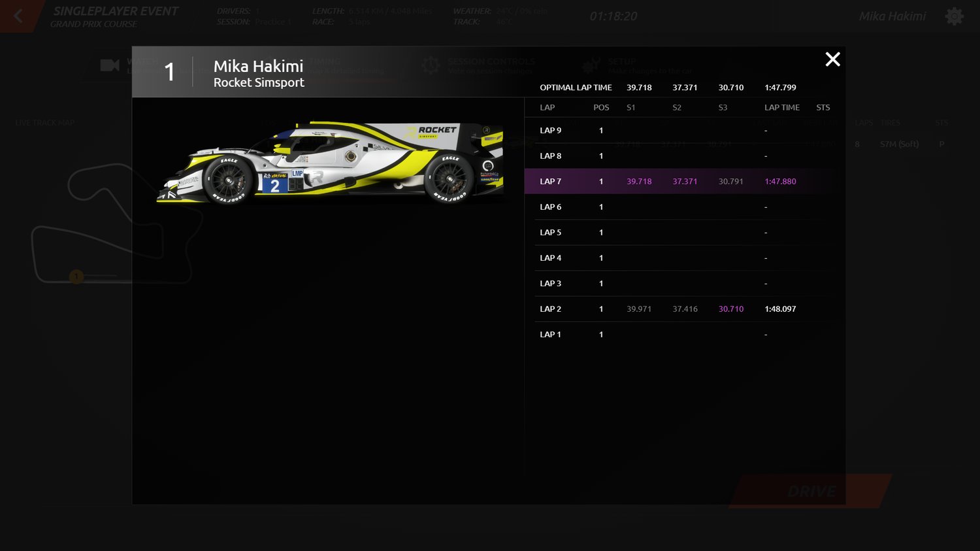Click lap time 1:47.880
Screen dimensions: 980x551
click(780, 182)
